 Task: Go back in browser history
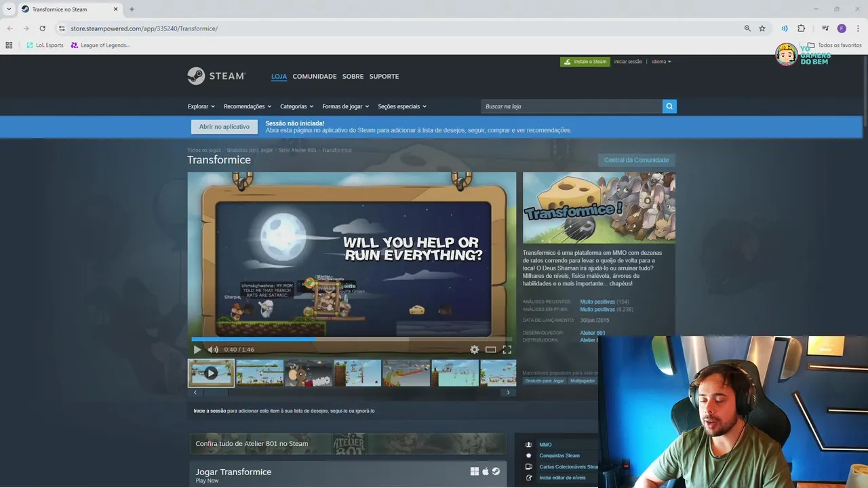click(x=9, y=28)
